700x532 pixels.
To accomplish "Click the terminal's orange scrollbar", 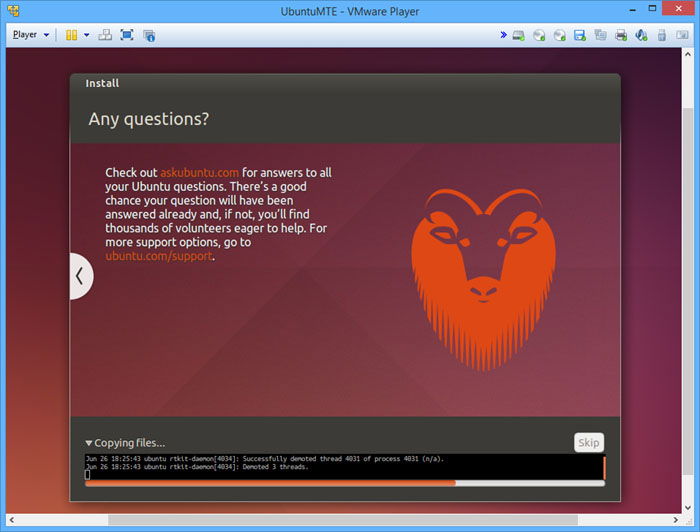I will 604,467.
